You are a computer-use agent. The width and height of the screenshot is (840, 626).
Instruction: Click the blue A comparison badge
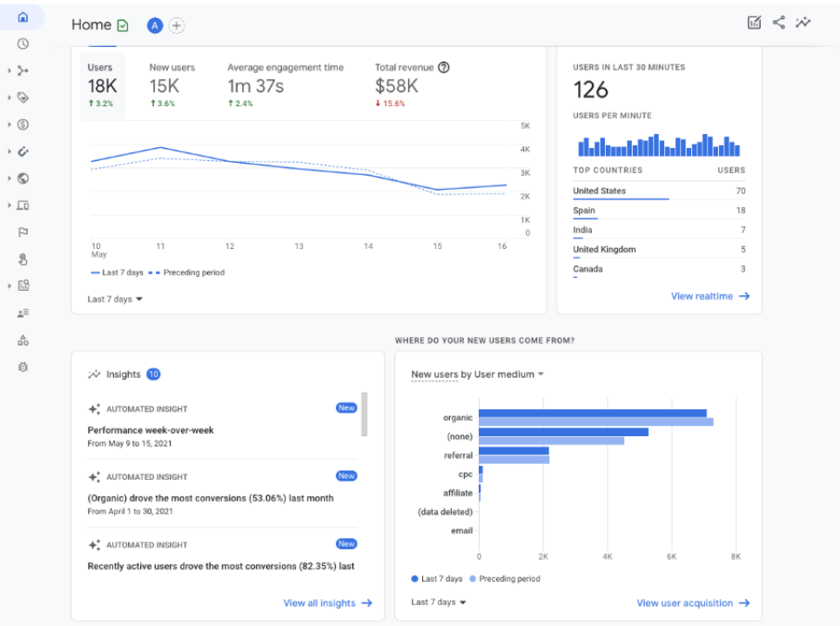[x=155, y=25]
